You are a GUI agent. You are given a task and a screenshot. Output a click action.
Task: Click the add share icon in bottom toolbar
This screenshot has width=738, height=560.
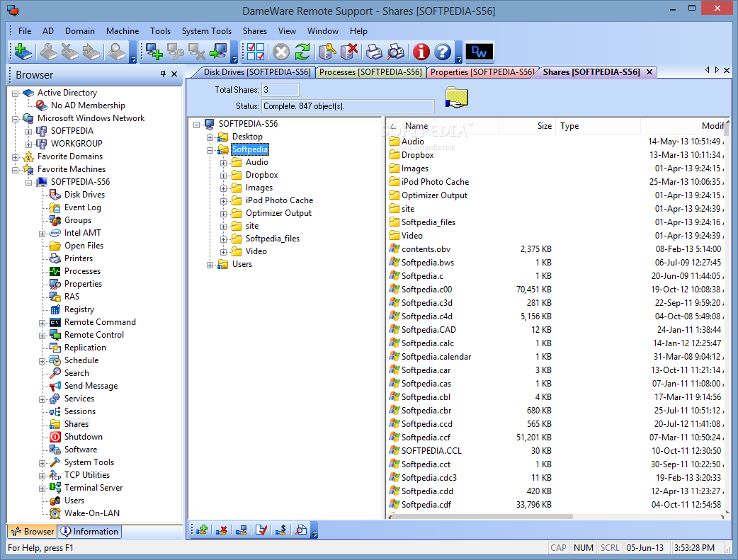click(203, 530)
